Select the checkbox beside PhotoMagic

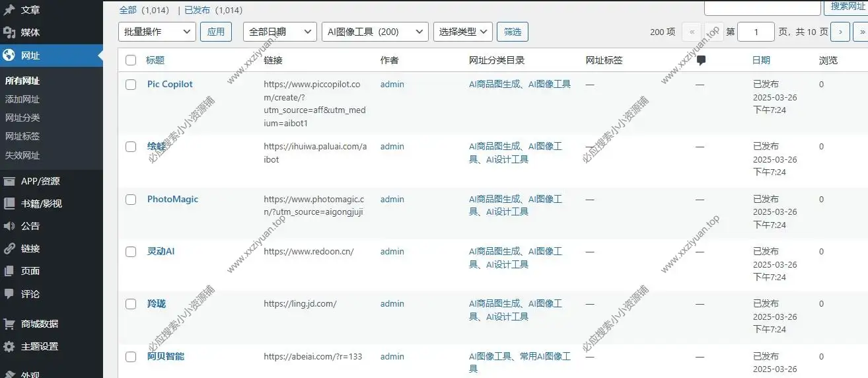[x=131, y=200]
